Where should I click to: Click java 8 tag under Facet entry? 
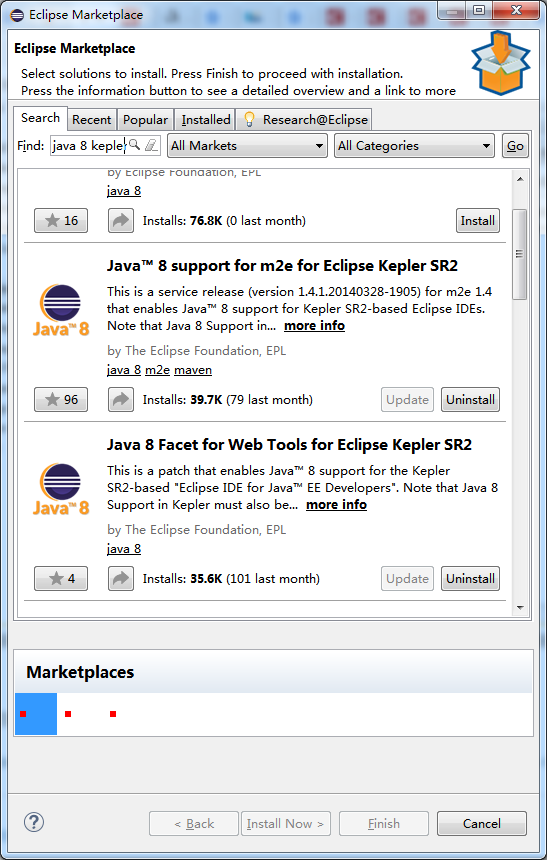[124, 549]
